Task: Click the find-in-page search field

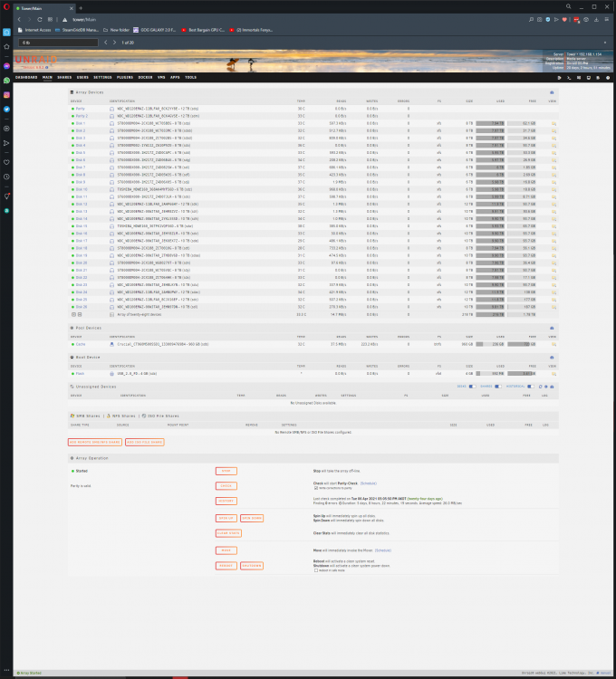Action: pyautogui.click(x=59, y=43)
